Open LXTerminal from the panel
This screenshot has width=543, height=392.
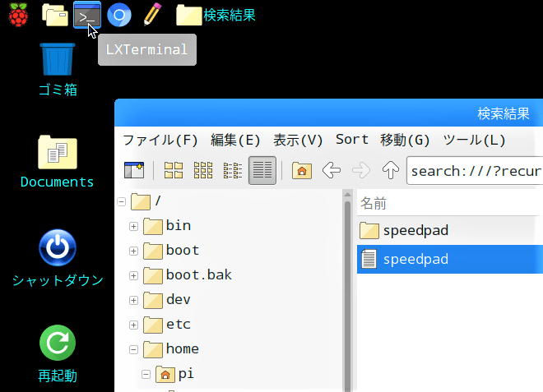pos(87,15)
